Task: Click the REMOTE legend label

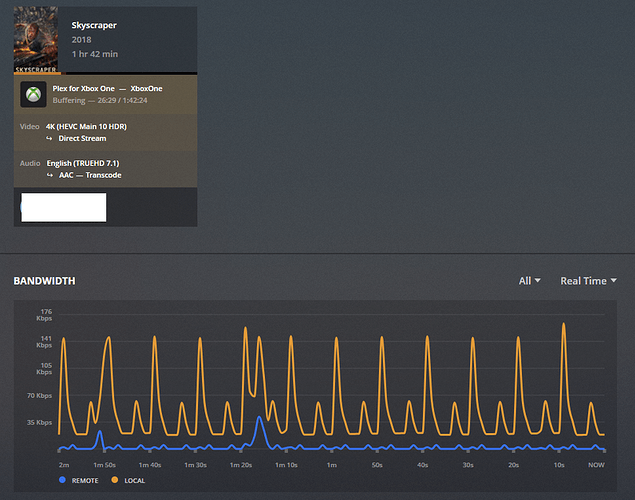Action: coord(85,481)
